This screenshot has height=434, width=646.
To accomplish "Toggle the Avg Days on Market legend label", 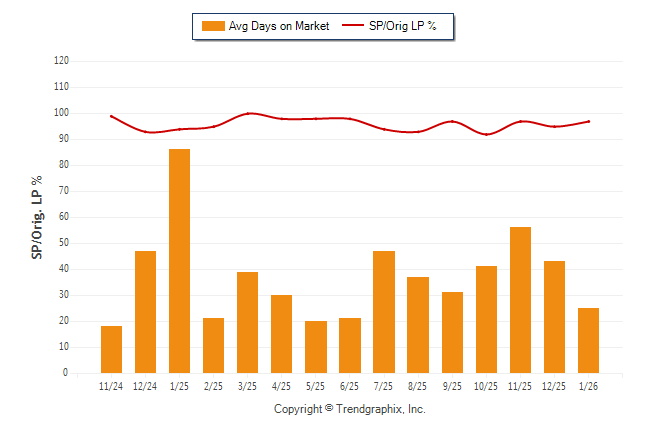I will pos(279,26).
